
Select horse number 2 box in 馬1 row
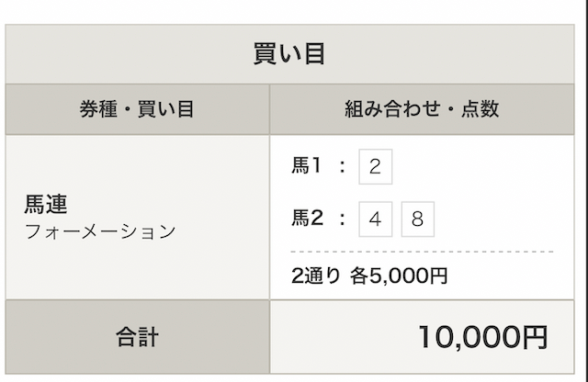(375, 167)
